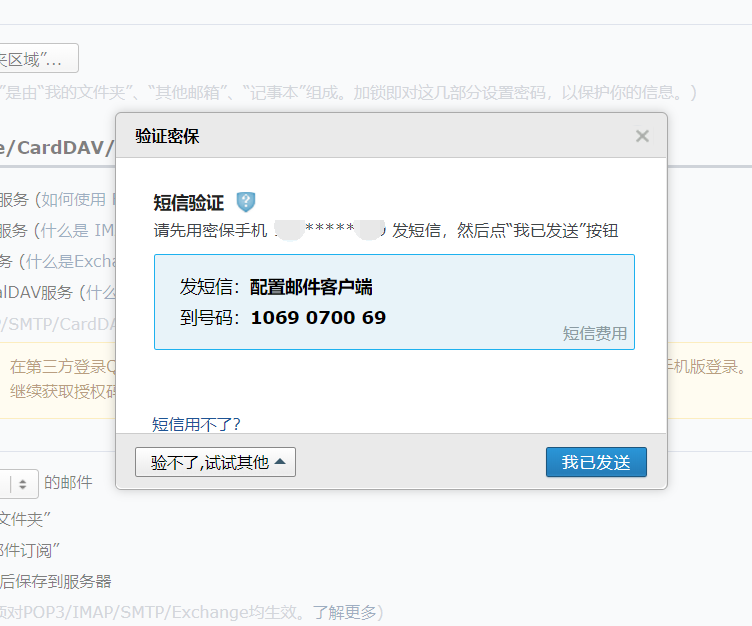Click the 配置邮件客户端 message text
Image resolution: width=752 pixels, height=626 pixels.
(x=311, y=287)
